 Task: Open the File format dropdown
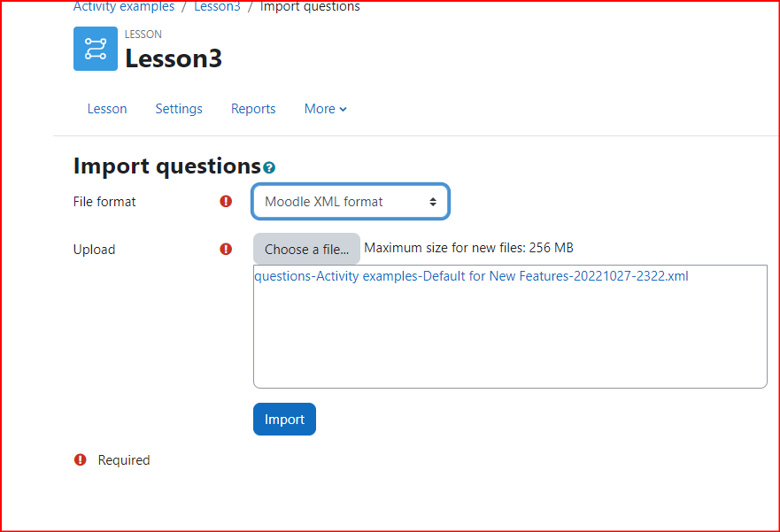tap(351, 201)
